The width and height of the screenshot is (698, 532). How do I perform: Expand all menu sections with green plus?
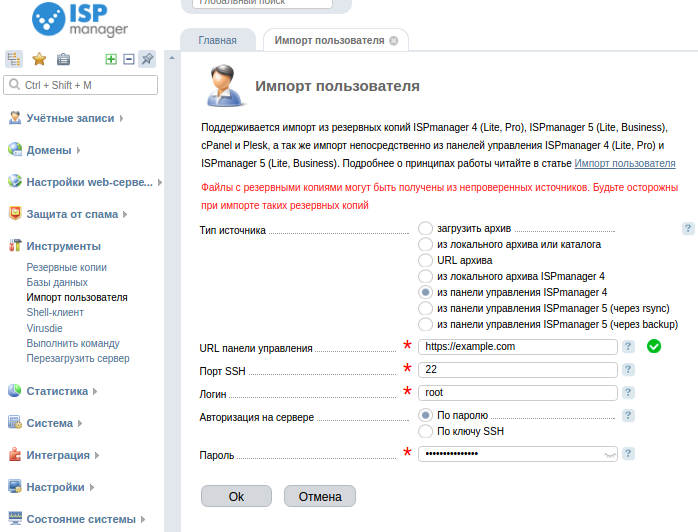click(111, 59)
